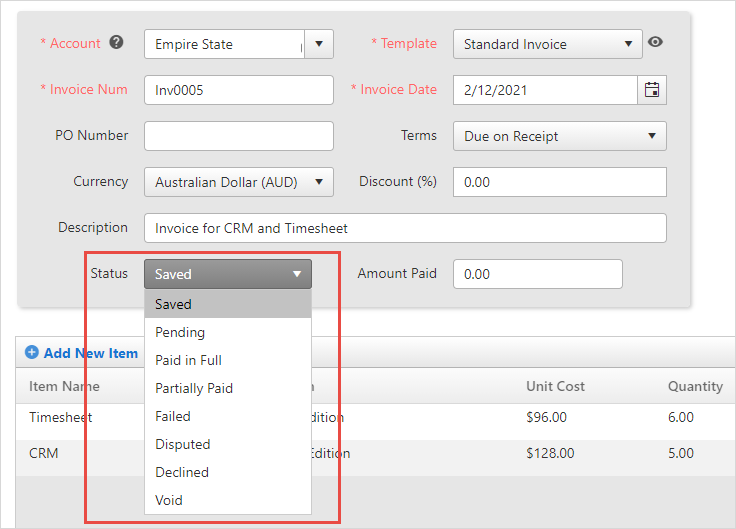Click the $96.00 unit cost cell
The image size is (736, 529).
coord(546,417)
